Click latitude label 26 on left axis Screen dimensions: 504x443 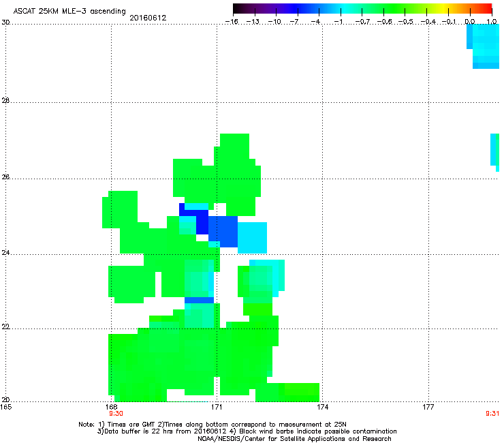(5, 177)
